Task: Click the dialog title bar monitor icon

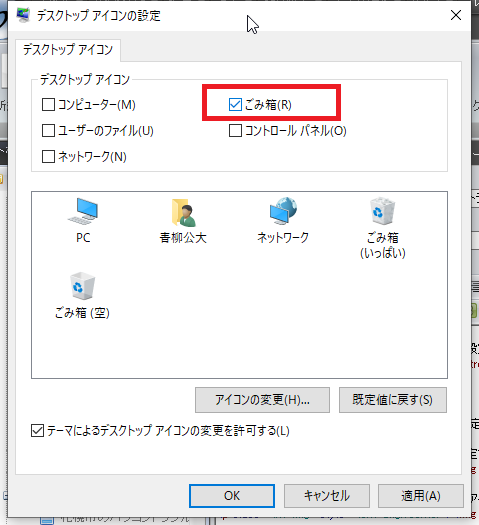Action: pyautogui.click(x=23, y=15)
